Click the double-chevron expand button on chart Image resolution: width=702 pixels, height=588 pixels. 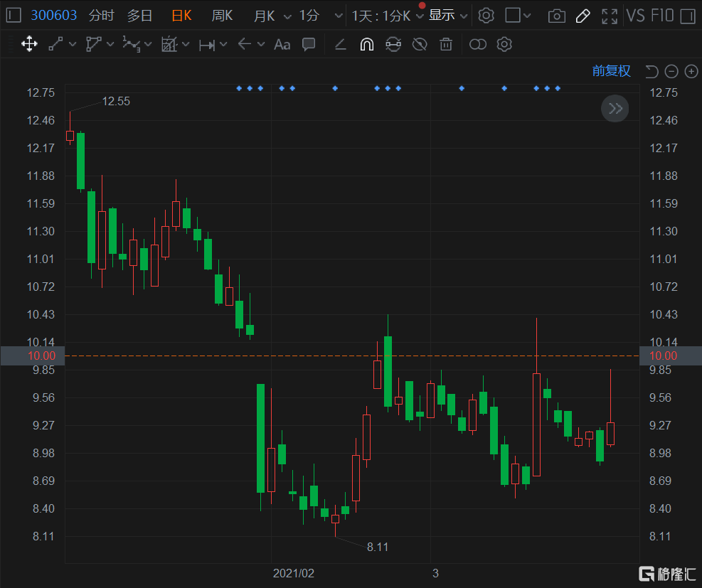[x=615, y=108]
